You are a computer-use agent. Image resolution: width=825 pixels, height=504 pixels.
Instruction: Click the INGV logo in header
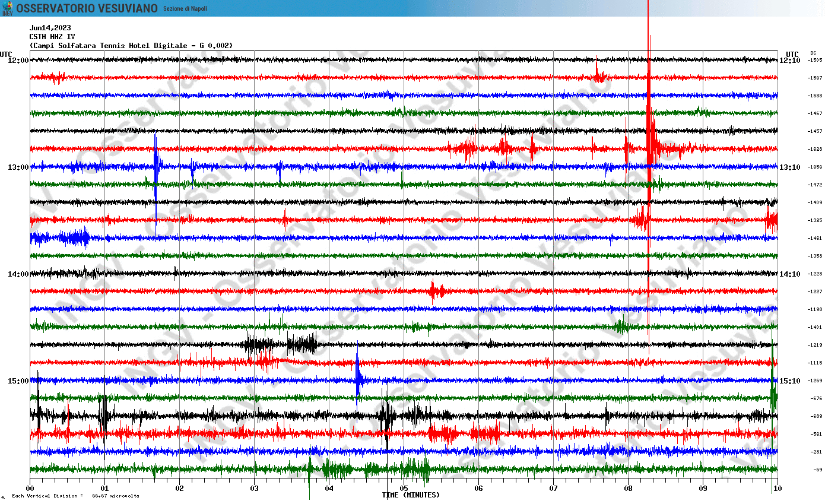[8, 8]
